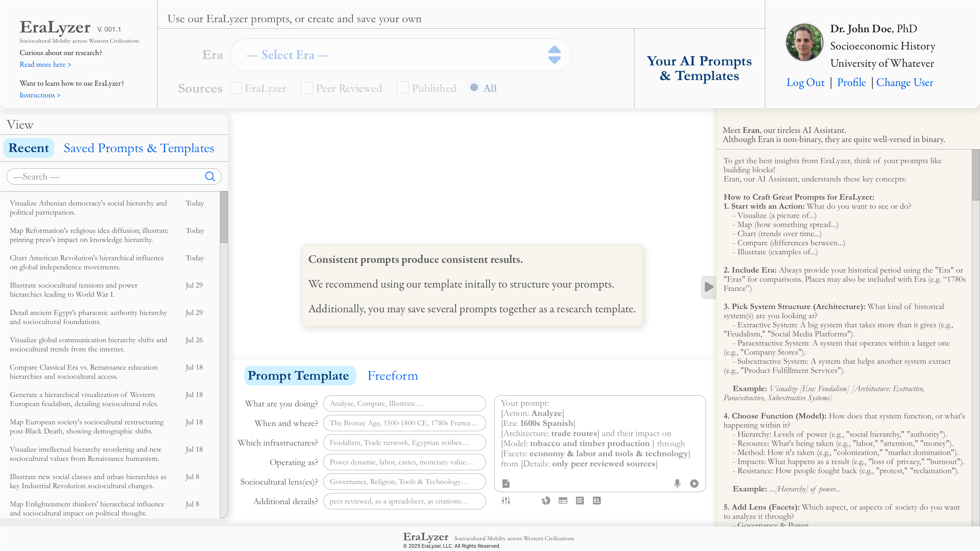
Task: Expand the collapsed right panel arrow
Action: tap(708, 287)
